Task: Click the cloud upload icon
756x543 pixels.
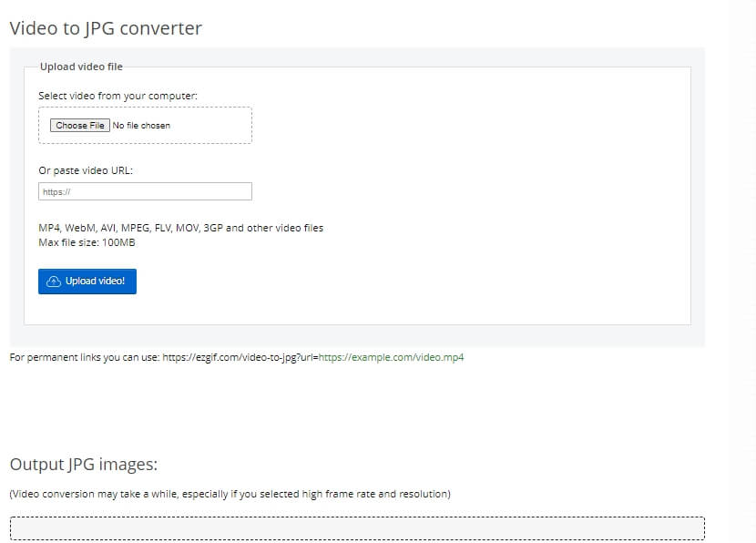Action: [54, 282]
